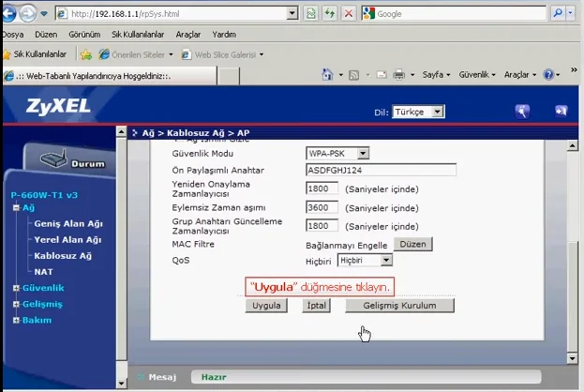
Task: Open the Sayfa command bar menu
Action: (436, 75)
